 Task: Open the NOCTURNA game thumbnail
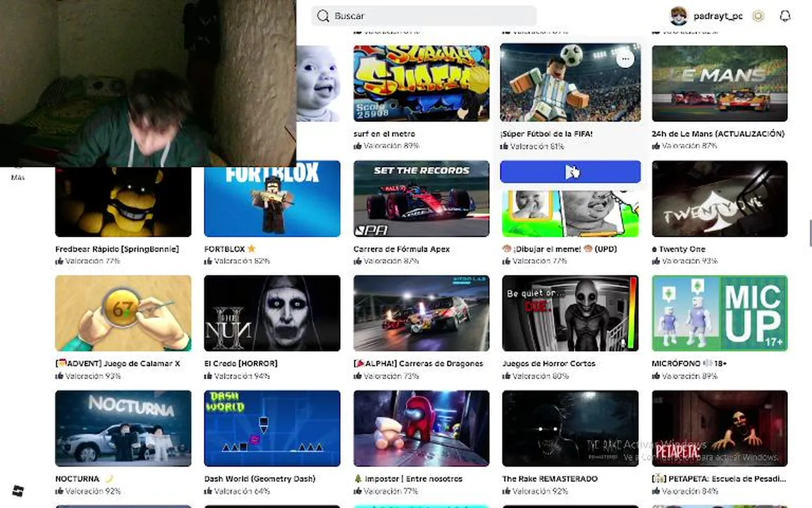click(123, 428)
